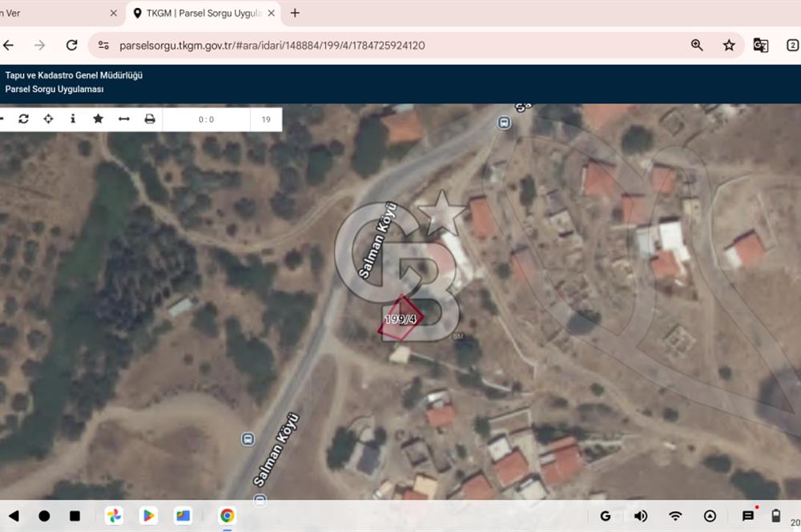Image resolution: width=801 pixels, height=532 pixels.
Task: Open site information icon in address bar
Action: click(103, 46)
